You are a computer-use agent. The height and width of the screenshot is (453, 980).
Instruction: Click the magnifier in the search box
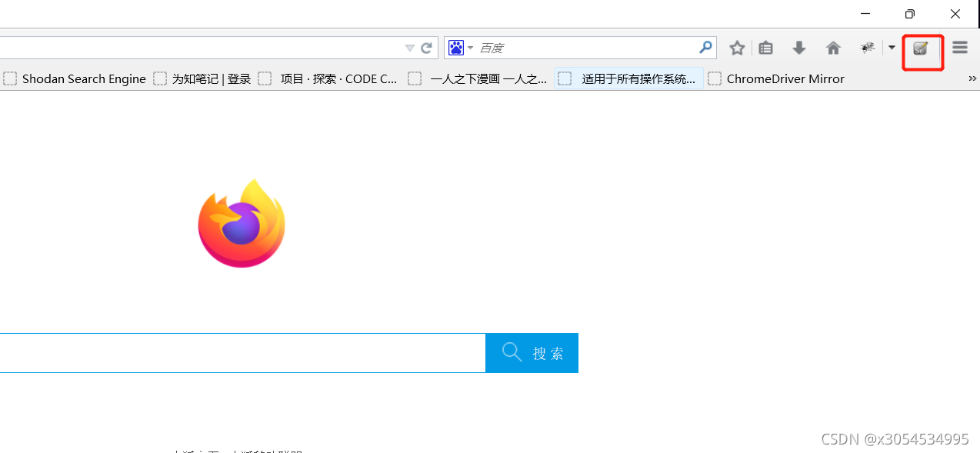tap(705, 48)
